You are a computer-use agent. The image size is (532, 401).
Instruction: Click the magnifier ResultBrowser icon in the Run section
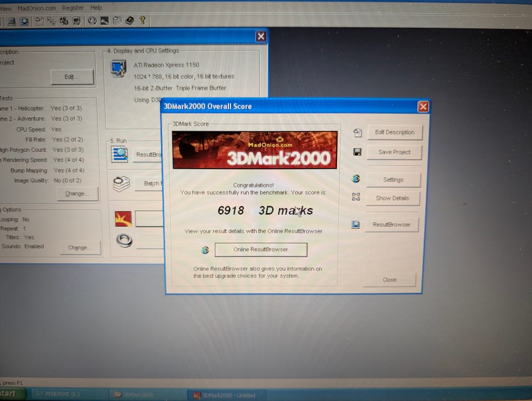tap(120, 154)
